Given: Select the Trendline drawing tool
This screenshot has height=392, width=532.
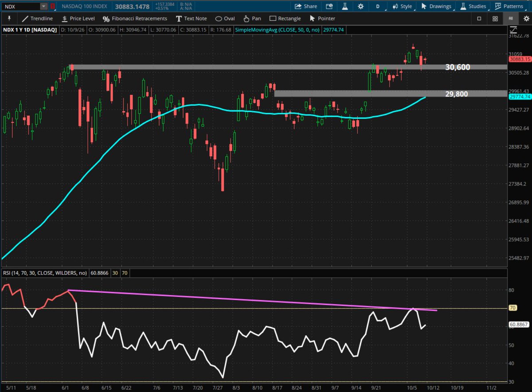Looking at the screenshot, I should [37, 19].
